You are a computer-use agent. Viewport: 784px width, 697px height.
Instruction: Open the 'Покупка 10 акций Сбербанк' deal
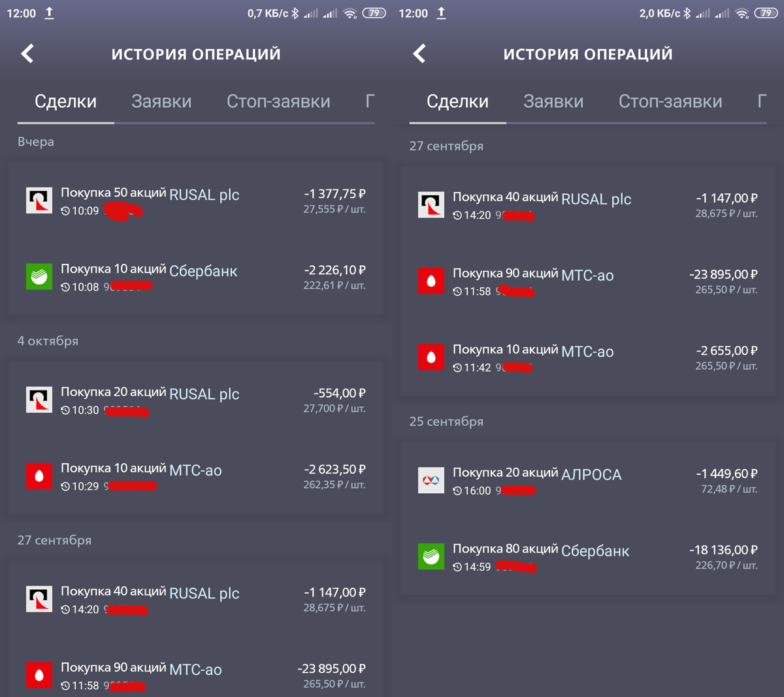[x=196, y=278]
